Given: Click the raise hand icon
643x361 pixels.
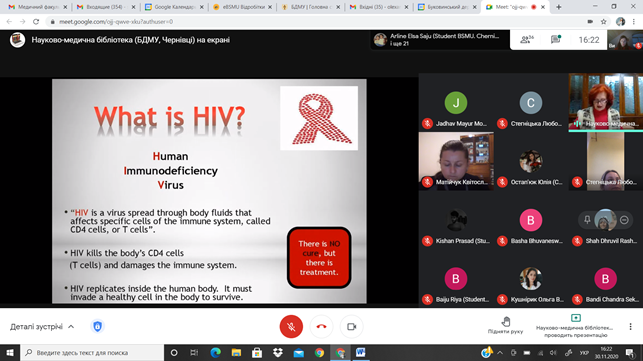Looking at the screenshot, I should pyautogui.click(x=506, y=321).
